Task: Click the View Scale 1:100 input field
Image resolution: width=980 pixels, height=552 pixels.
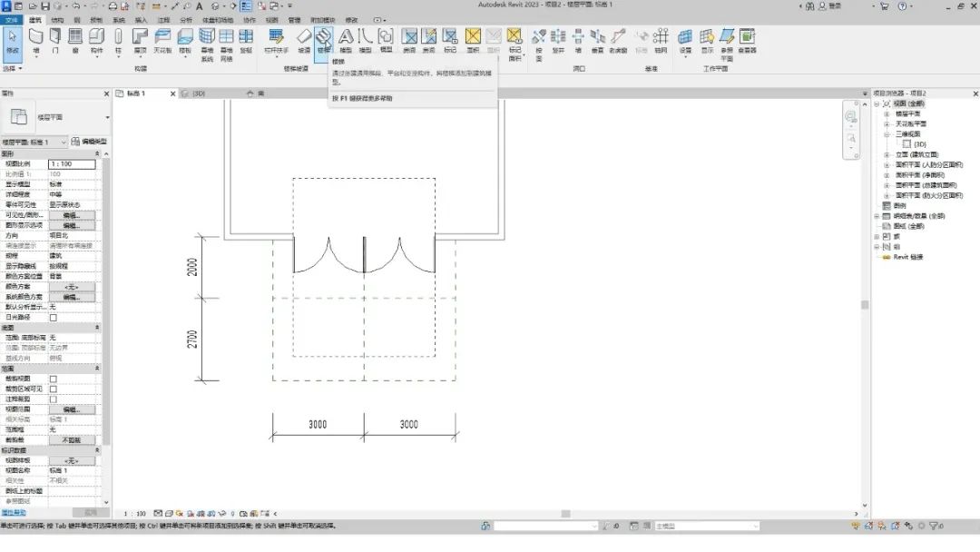Action: (72, 163)
